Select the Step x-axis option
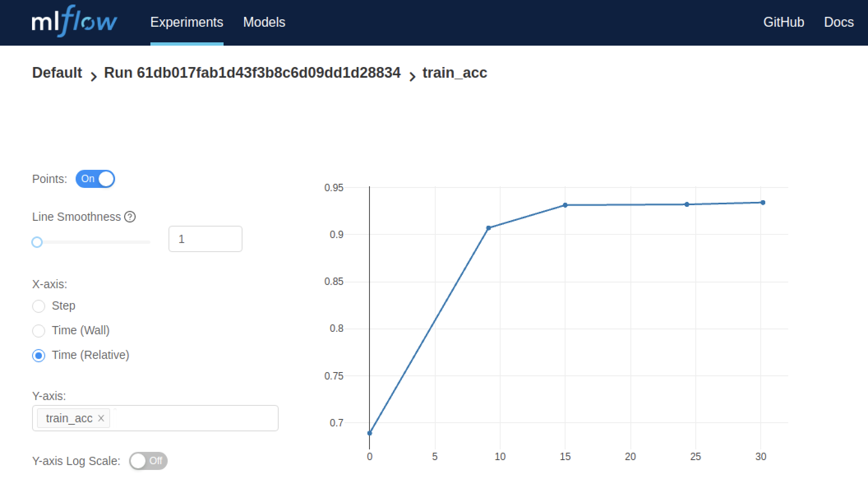 coord(39,306)
